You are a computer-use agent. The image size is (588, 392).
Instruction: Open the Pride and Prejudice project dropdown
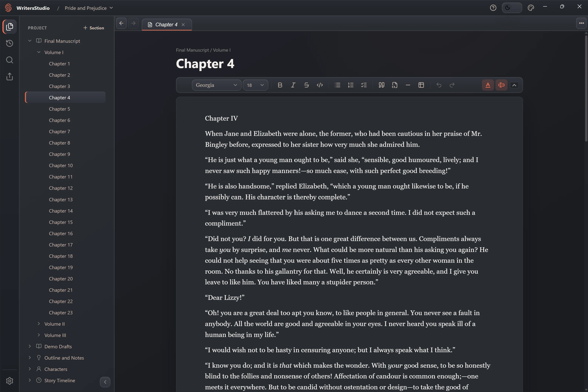[89, 8]
